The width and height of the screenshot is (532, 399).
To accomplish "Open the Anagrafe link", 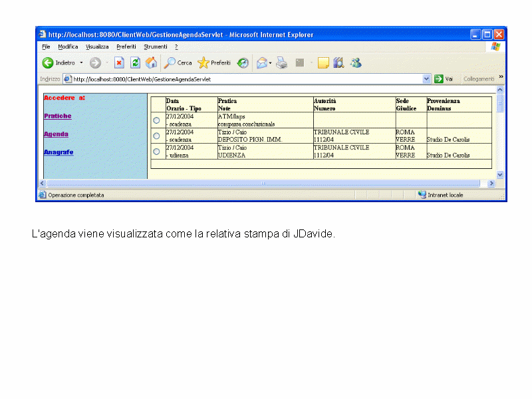I will (x=59, y=152).
